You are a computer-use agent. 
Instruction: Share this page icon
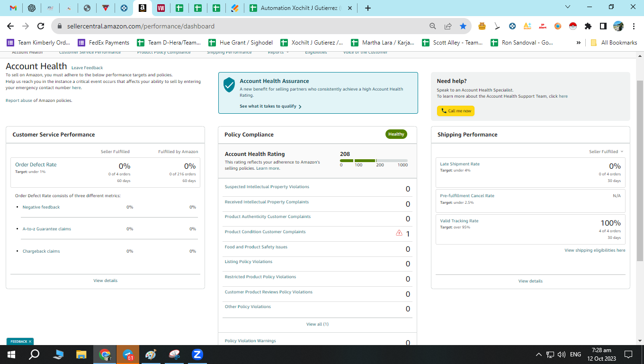tap(447, 26)
